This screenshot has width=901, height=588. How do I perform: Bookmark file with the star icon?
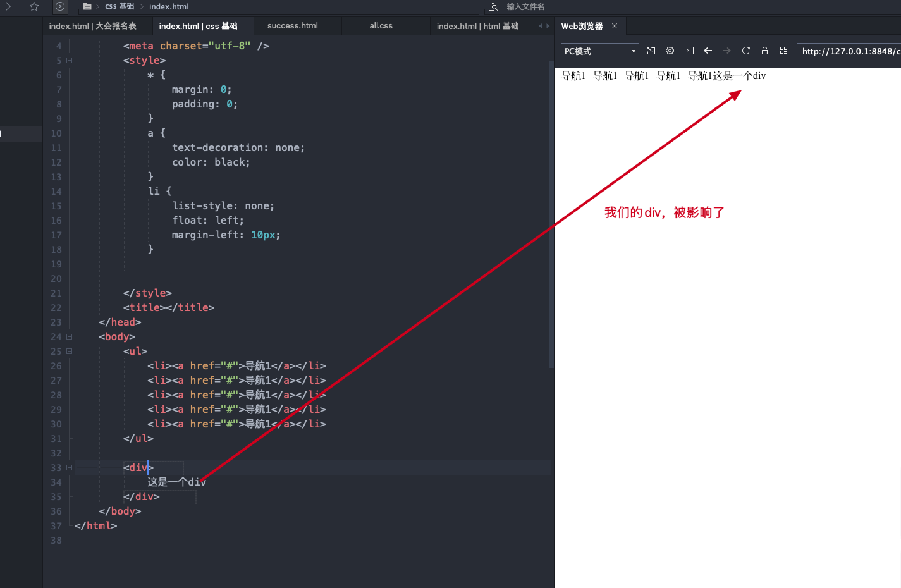34,6
